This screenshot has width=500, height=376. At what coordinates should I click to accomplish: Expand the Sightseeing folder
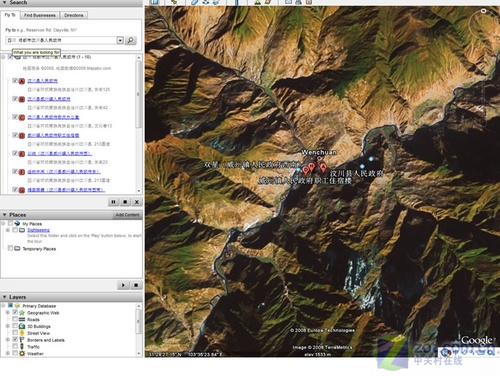pos(8,230)
